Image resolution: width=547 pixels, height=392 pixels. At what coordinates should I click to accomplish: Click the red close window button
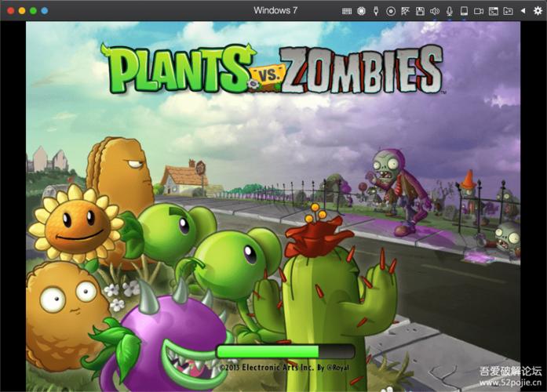11,11
